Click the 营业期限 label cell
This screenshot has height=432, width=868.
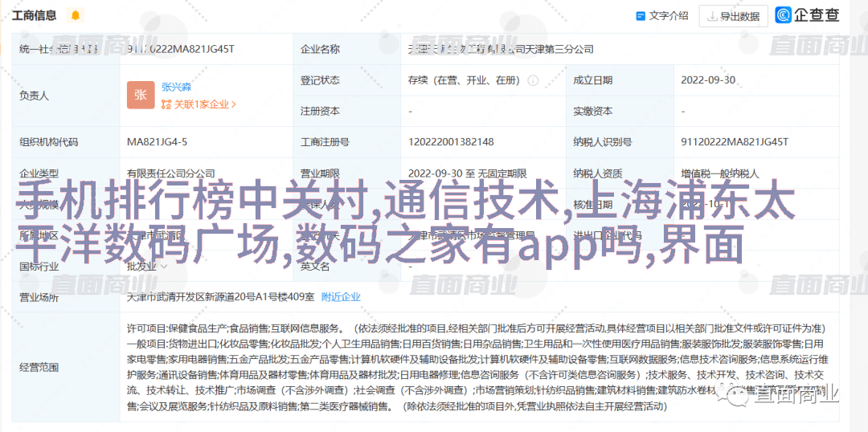pos(348,173)
